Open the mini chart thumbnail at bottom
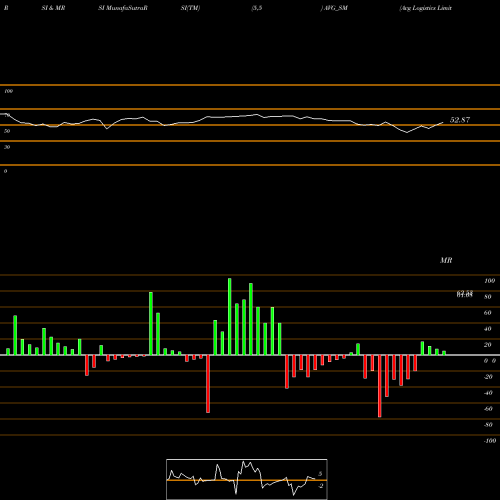 [247, 479]
